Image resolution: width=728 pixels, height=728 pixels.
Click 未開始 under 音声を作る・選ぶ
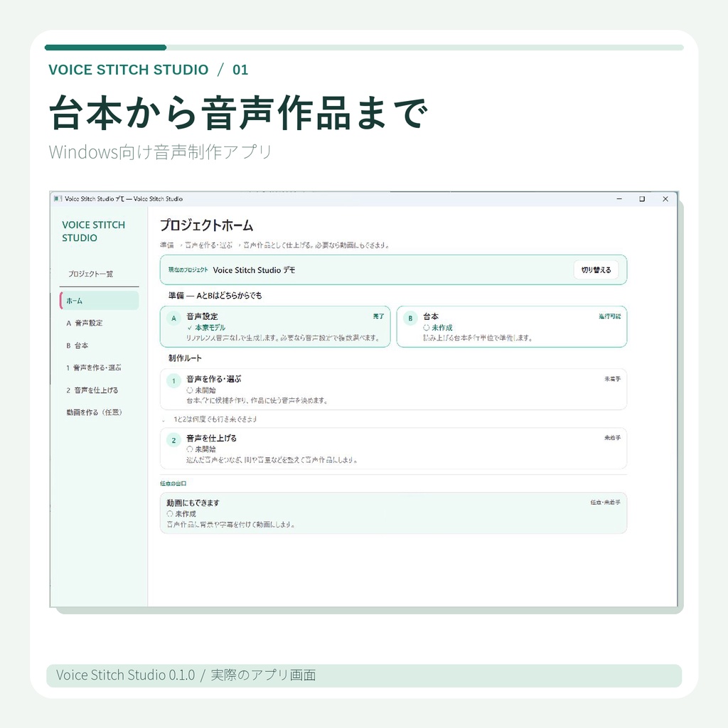pyautogui.click(x=201, y=390)
